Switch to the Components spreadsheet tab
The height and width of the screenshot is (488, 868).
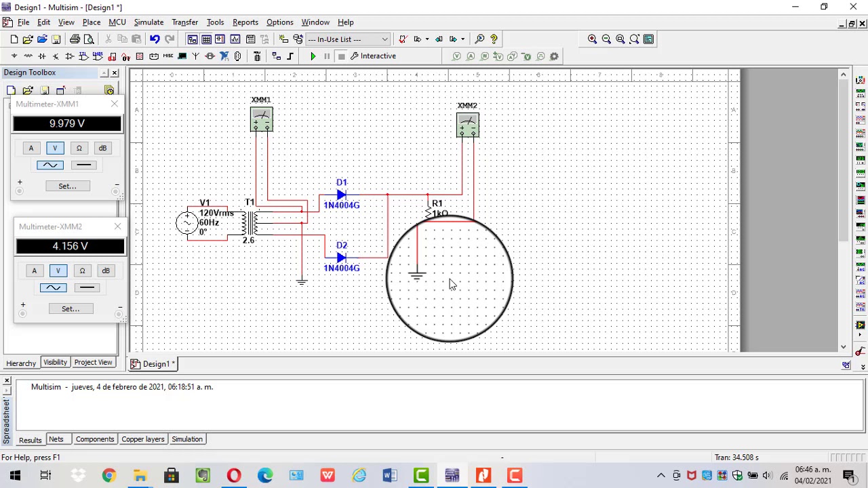[95, 439]
